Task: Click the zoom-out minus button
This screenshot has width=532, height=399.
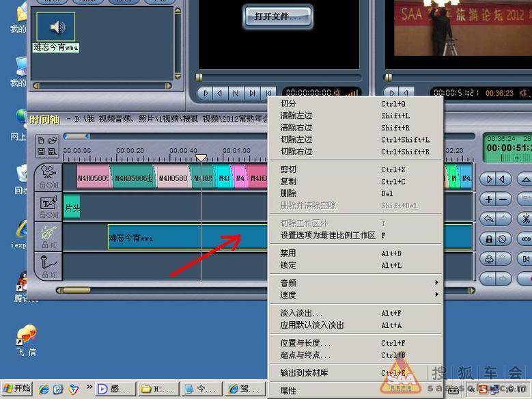Action: (503, 199)
